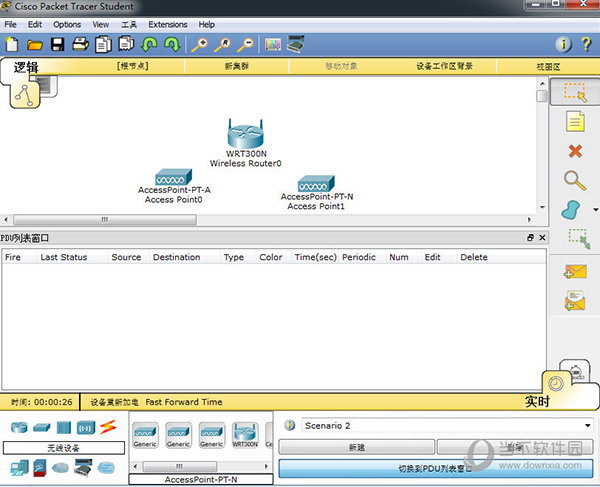600x487 pixels.
Task: Click Fast Forward Time
Action: 184,402
